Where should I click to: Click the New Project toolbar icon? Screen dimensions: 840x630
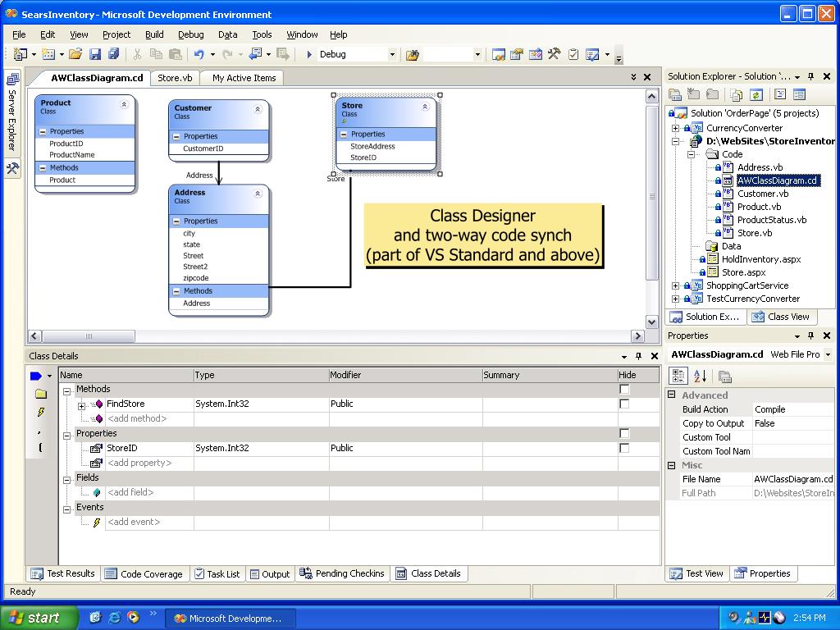[x=21, y=54]
